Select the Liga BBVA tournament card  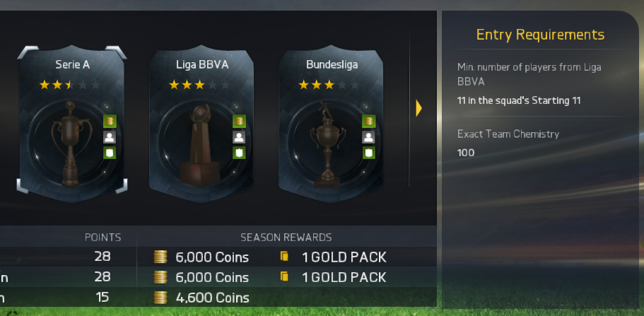[x=201, y=124]
